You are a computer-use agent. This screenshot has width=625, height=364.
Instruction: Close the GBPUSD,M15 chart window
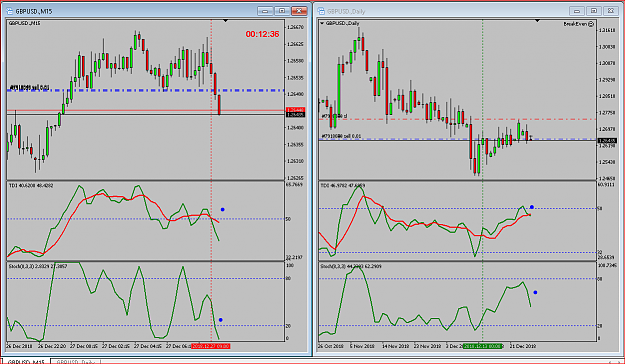(299, 11)
